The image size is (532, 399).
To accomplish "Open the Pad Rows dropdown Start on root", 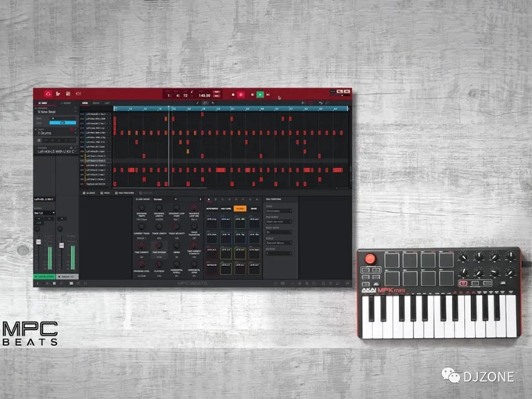I will point(279,221).
